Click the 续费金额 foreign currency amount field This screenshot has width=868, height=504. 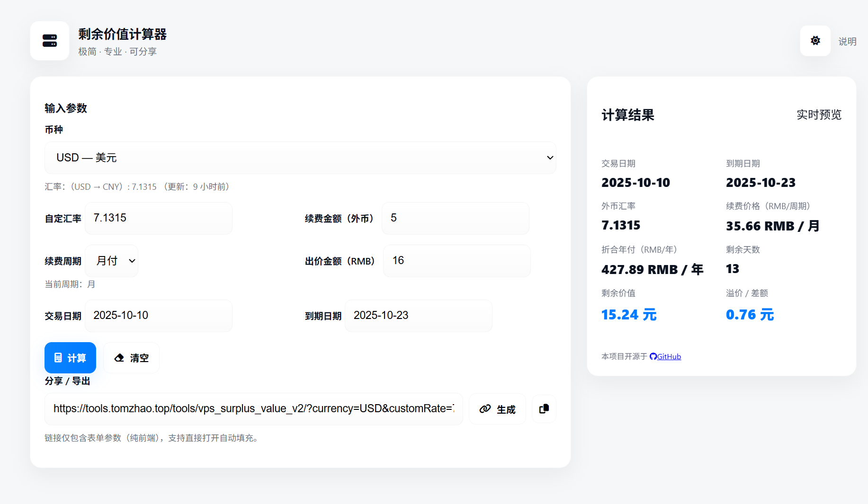(x=455, y=218)
